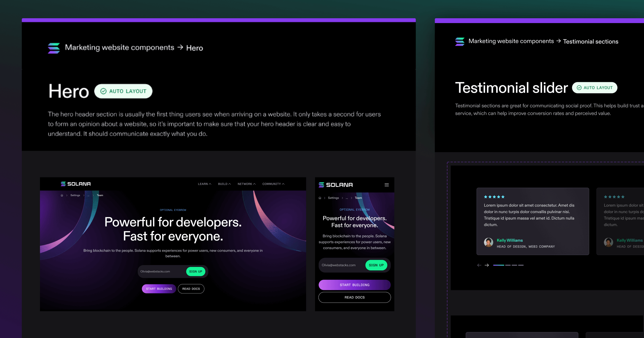The image size is (644, 338).
Task: Open the COMMUNITY dropdown in the navbar
Action: [x=273, y=184]
